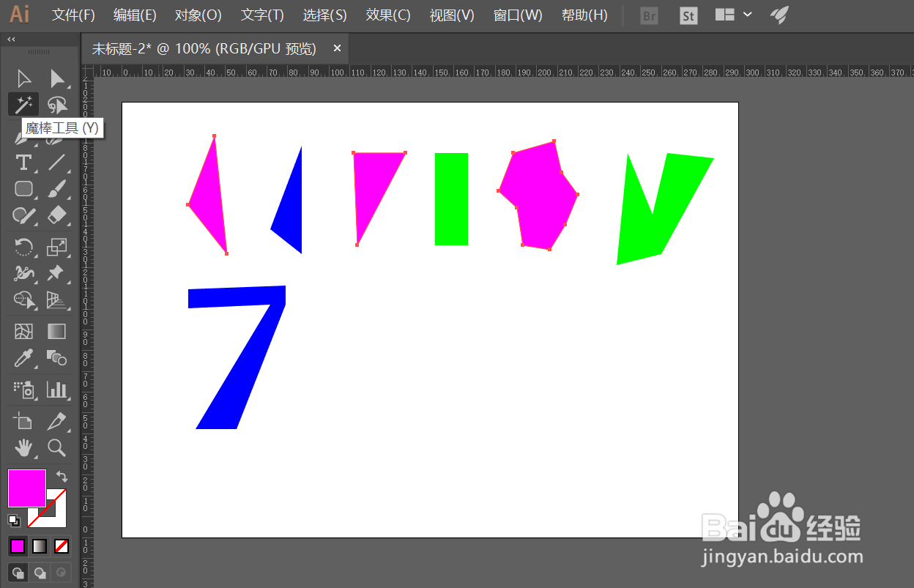Image resolution: width=914 pixels, height=588 pixels.
Task: Enable Draw Normal mode
Action: coord(18,573)
